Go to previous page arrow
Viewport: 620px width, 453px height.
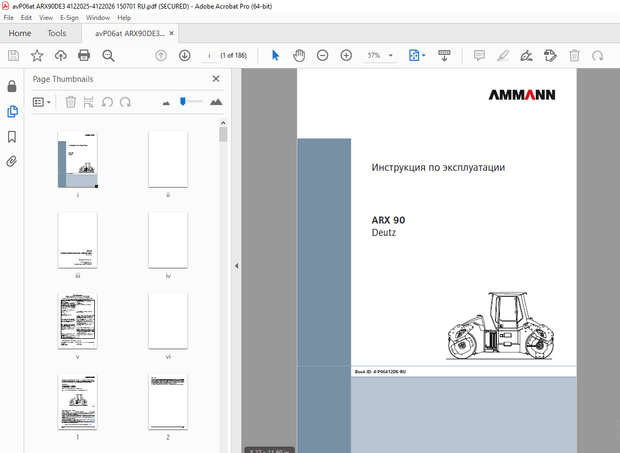tap(161, 55)
